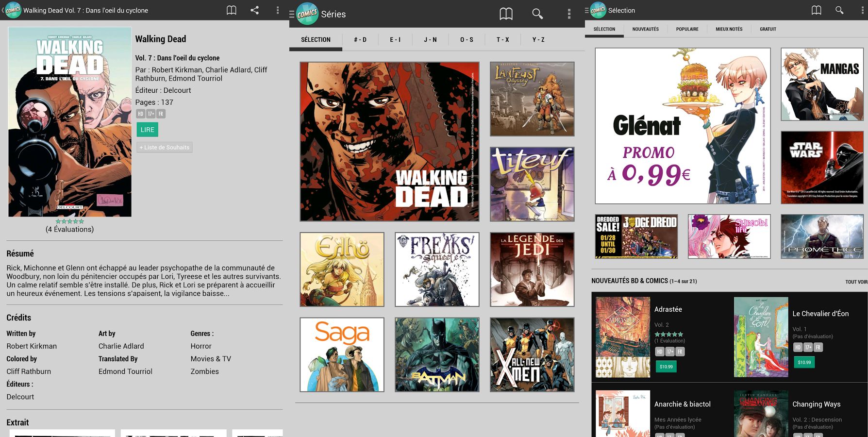Open Saga series thumbnail
This screenshot has height=437, width=868.
[x=342, y=355]
